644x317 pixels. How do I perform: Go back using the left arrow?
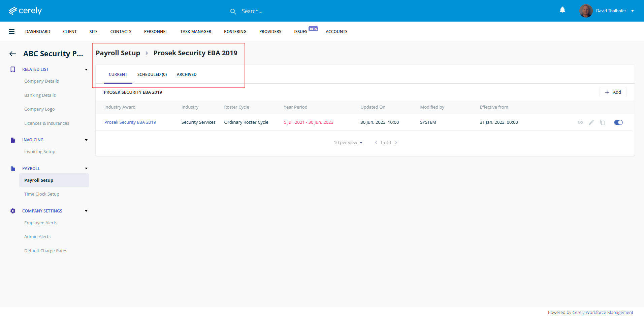(13, 54)
